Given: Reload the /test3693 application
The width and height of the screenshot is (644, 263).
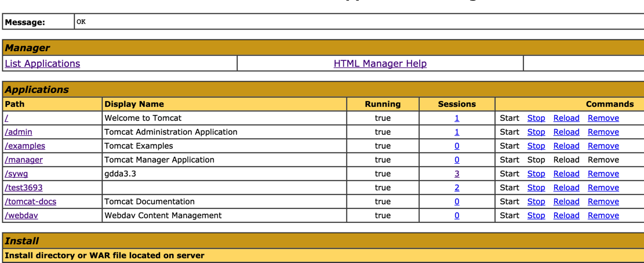Looking at the screenshot, I should (x=566, y=188).
